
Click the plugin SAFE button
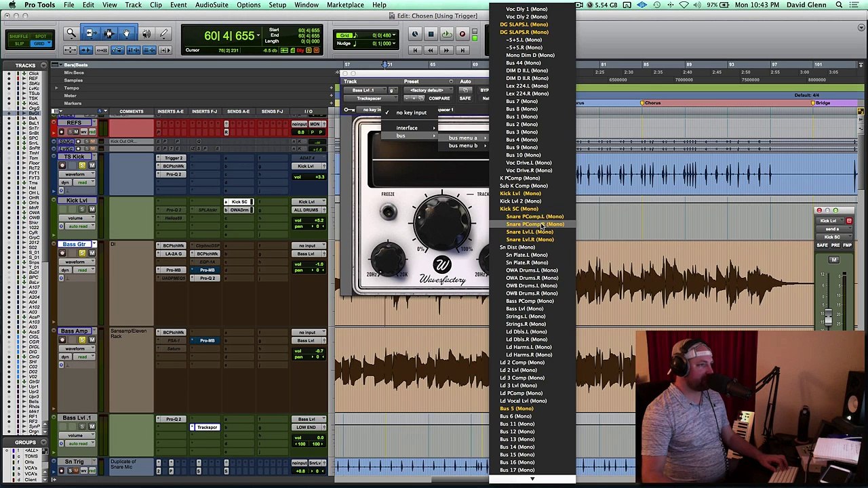465,99
